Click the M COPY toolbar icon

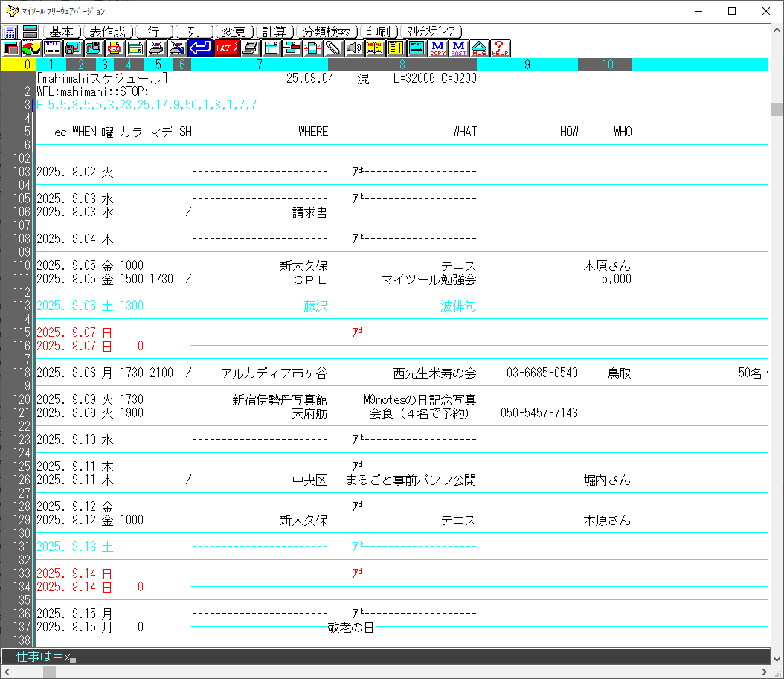[x=437, y=48]
